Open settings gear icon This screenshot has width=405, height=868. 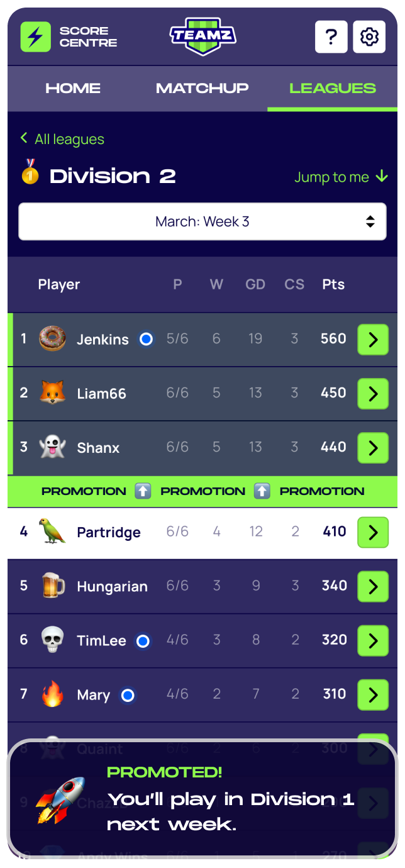(x=369, y=37)
